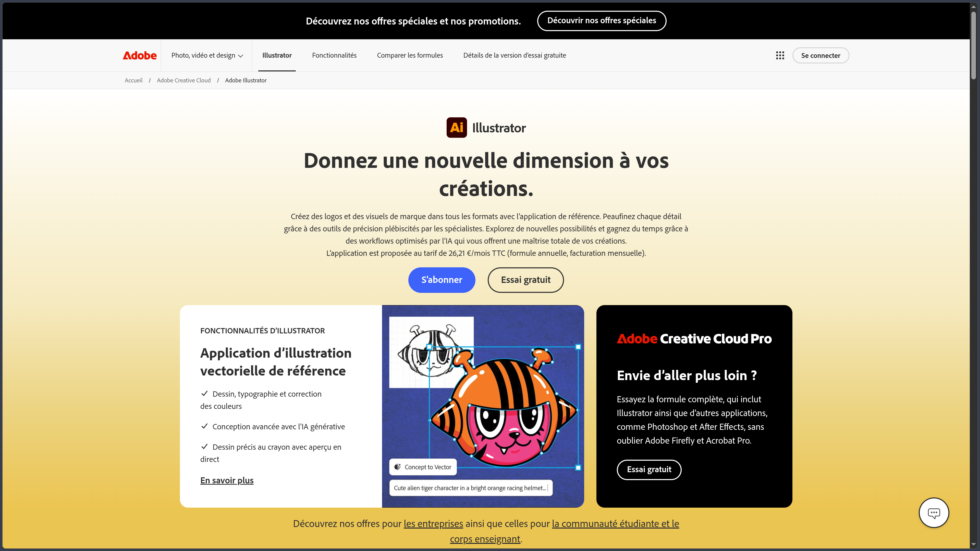Click Essai gratuit in Creative Cloud Pro card
This screenshot has height=551, width=980.
coord(649,470)
